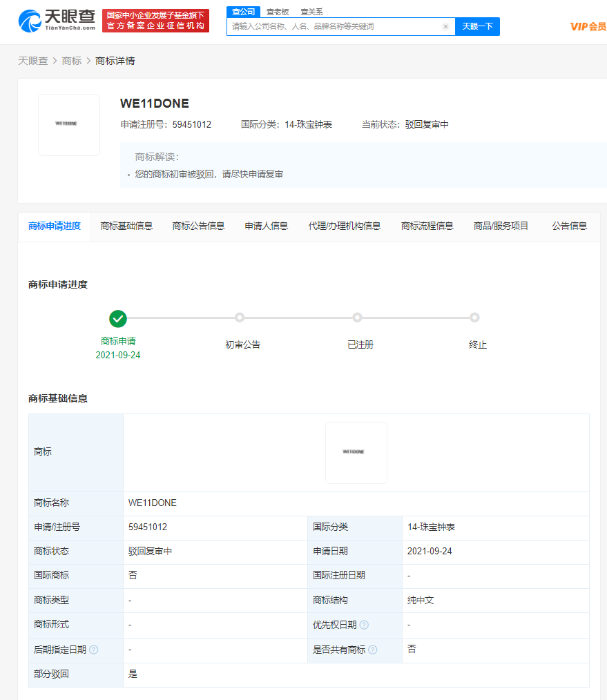Viewport: 607px width, 700px height.
Task: Click the 商标申请进度 section heading
Action: pos(57,285)
